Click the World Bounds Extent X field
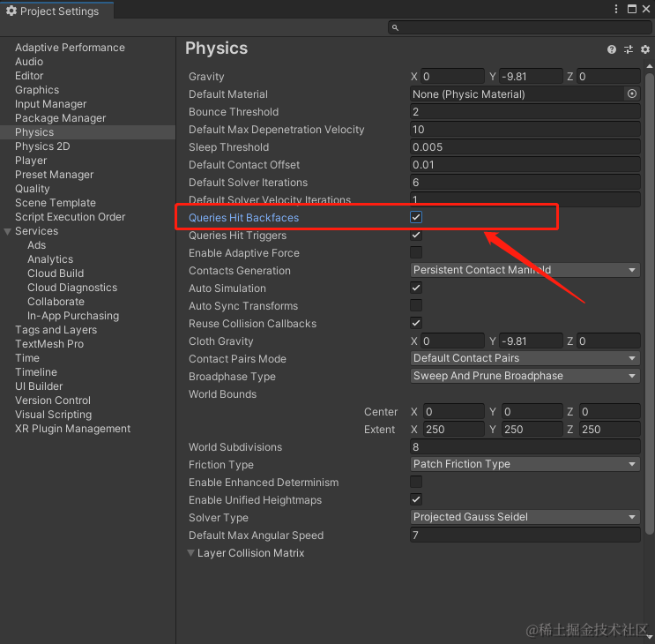This screenshot has height=644, width=655. point(454,430)
